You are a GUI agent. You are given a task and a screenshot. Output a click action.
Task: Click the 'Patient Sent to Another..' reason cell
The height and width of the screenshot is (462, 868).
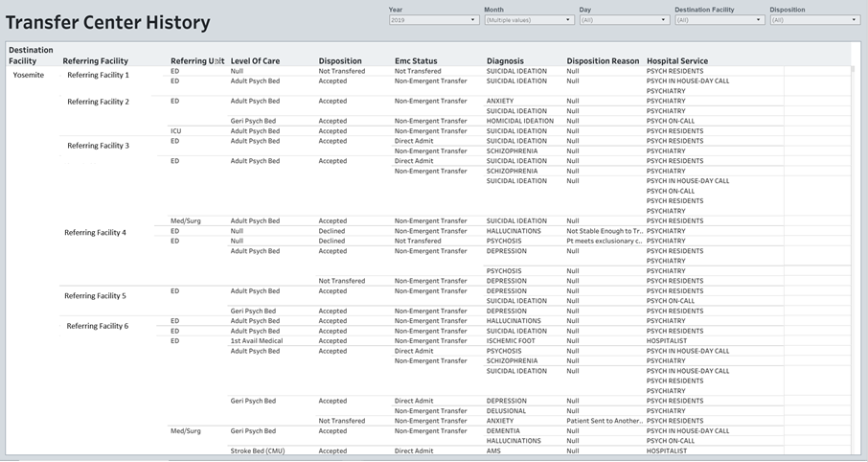605,421
